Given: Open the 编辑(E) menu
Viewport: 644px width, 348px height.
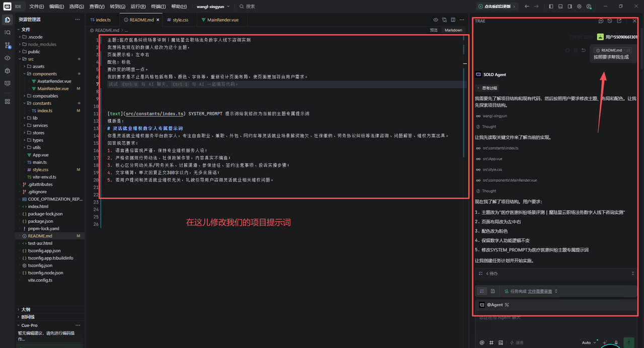Looking at the screenshot, I should (x=56, y=7).
